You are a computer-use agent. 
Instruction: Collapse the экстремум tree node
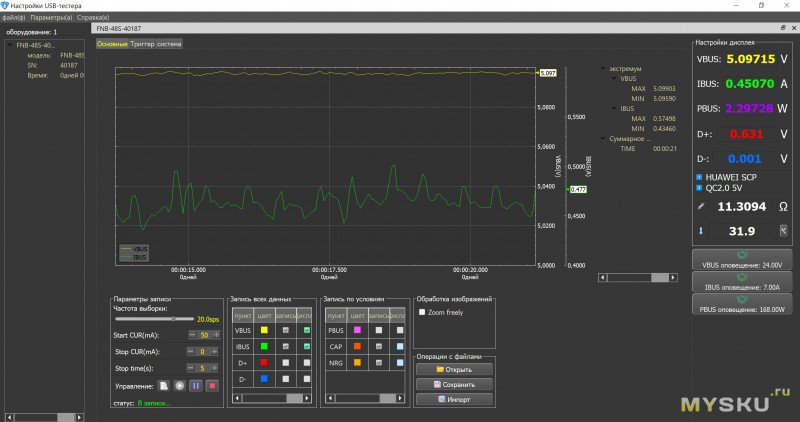coord(602,68)
